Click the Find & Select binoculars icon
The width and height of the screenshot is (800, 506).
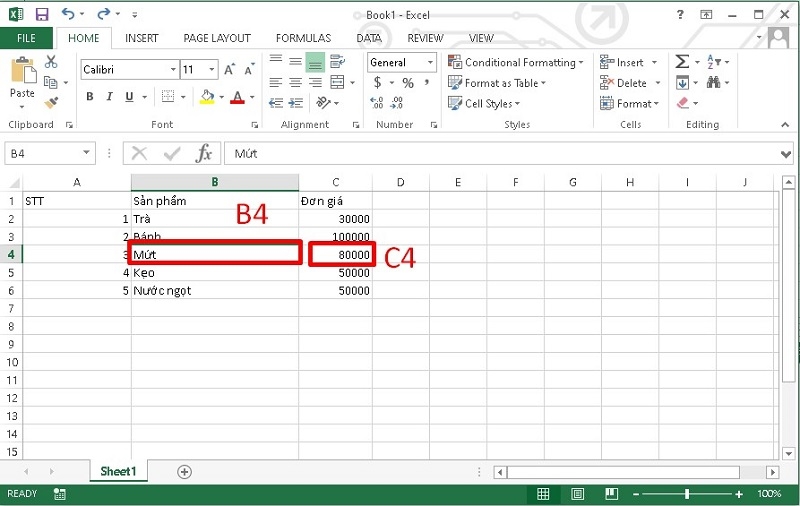pos(716,83)
